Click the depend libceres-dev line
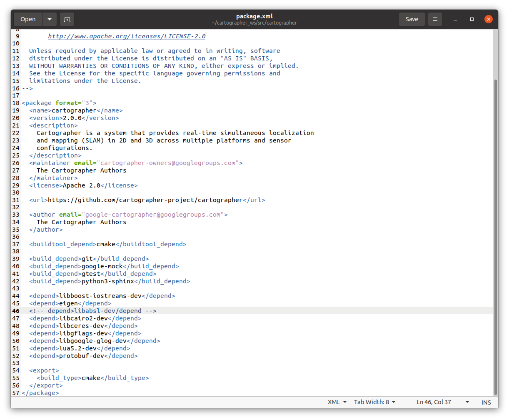Image resolution: width=509 pixels, height=420 pixels. point(83,326)
